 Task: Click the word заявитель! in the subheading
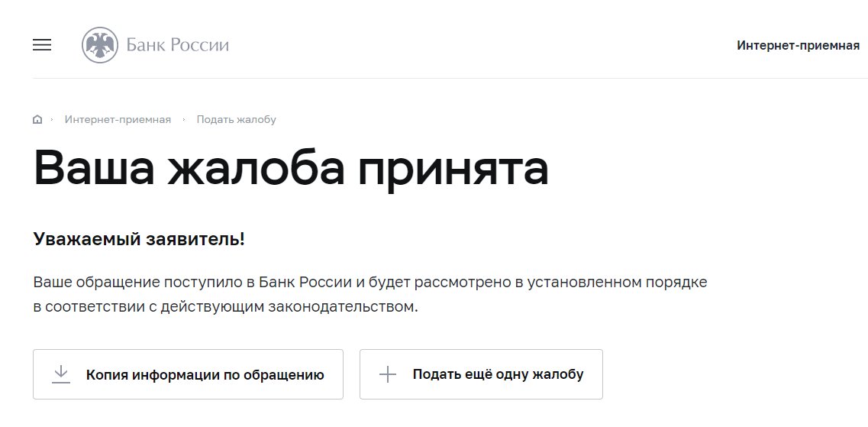[195, 239]
